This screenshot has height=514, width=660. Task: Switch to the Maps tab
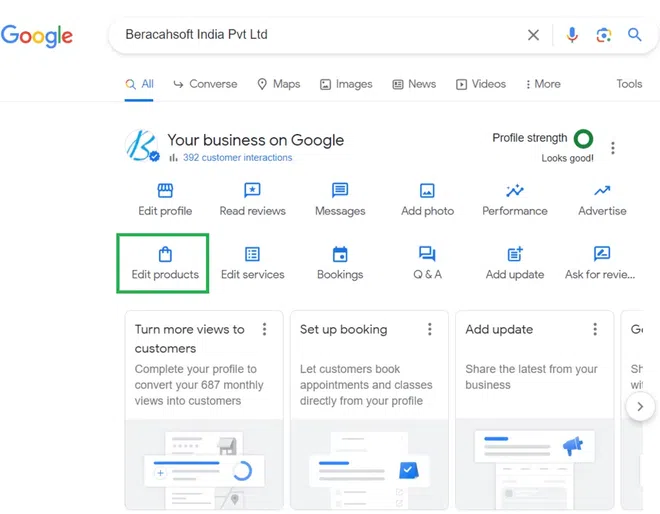(279, 84)
